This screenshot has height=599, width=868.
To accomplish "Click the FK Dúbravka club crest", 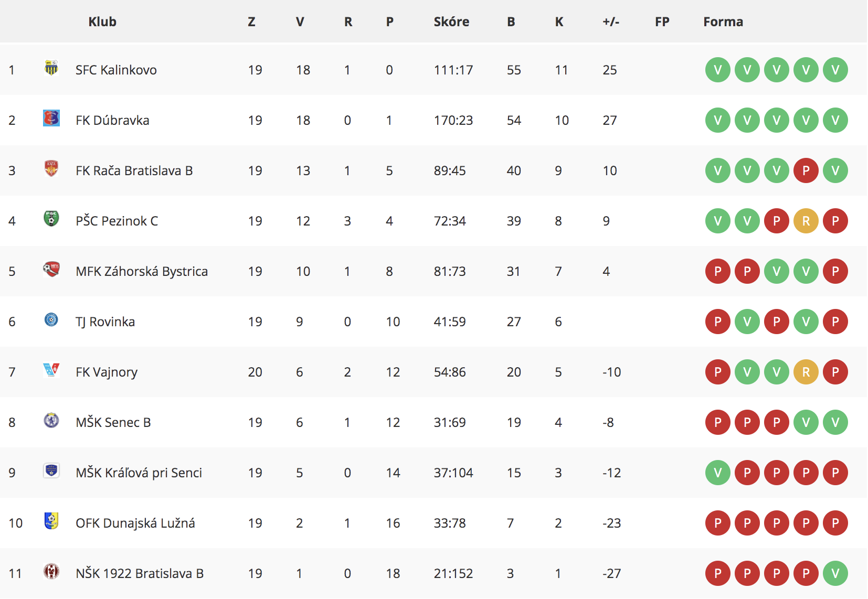I will click(51, 119).
